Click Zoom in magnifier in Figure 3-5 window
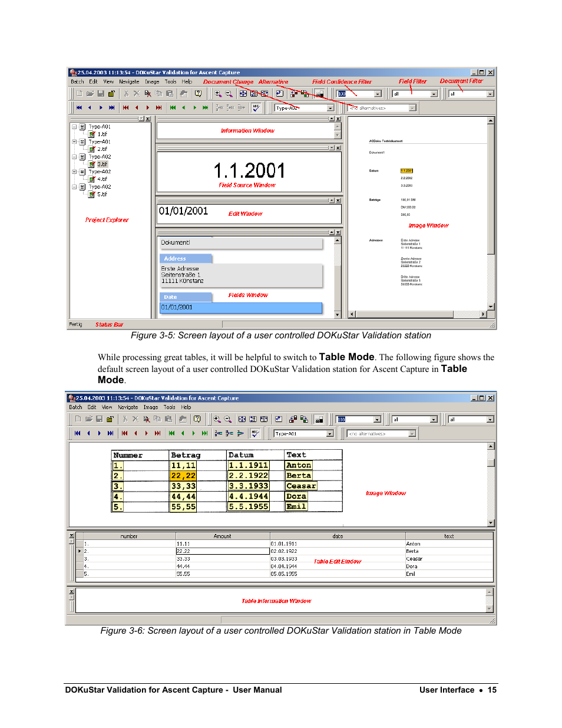This screenshot has height=728, width=562. pos(218,94)
